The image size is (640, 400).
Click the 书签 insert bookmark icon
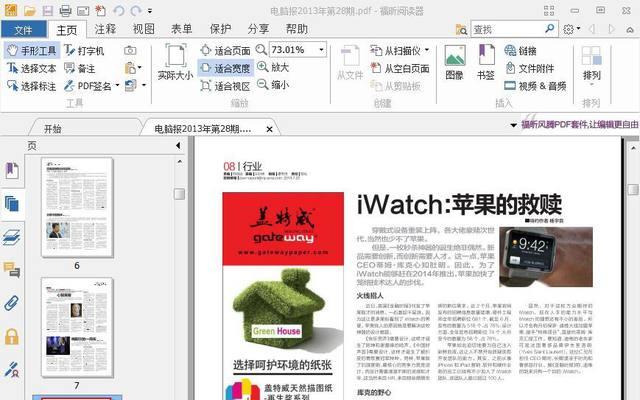coord(486,62)
